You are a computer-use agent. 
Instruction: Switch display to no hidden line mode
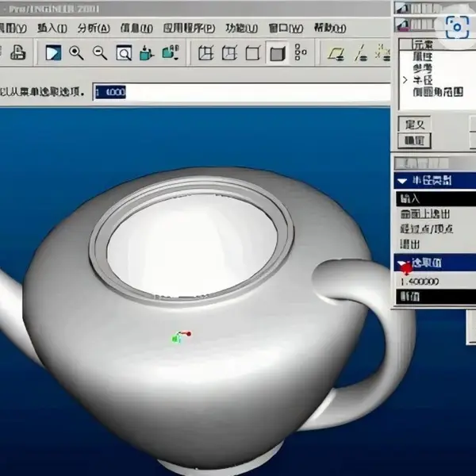click(253, 53)
